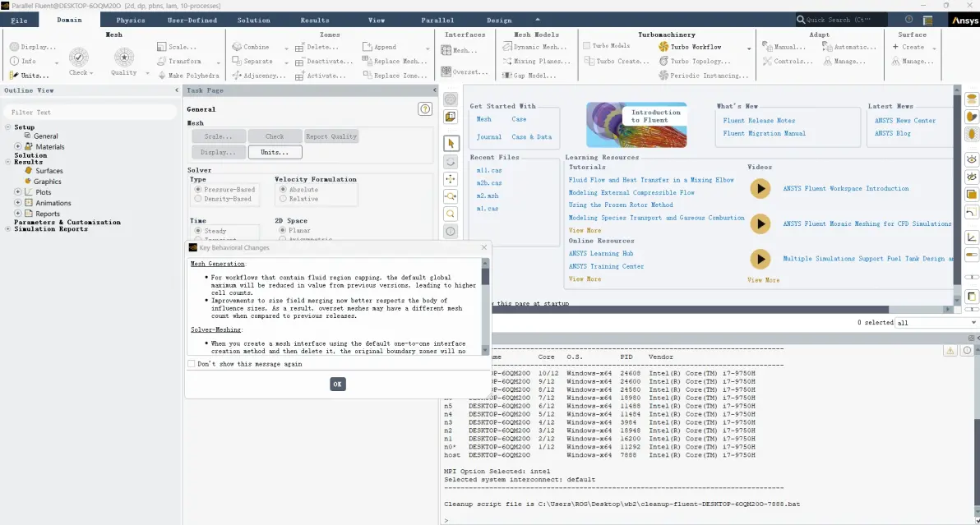This screenshot has height=525, width=980.
Task: Enable Don't show this message again
Action: pos(192,364)
